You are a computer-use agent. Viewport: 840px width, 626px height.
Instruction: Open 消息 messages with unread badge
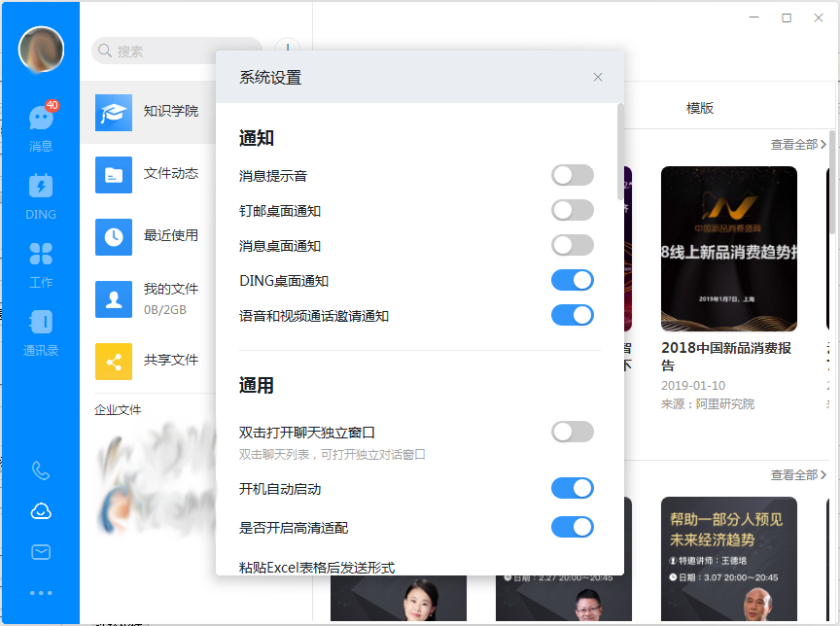40,126
